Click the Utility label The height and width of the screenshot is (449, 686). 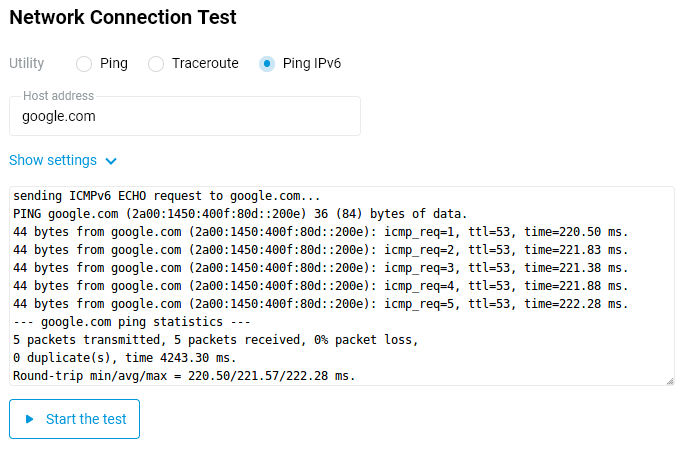coord(27,64)
